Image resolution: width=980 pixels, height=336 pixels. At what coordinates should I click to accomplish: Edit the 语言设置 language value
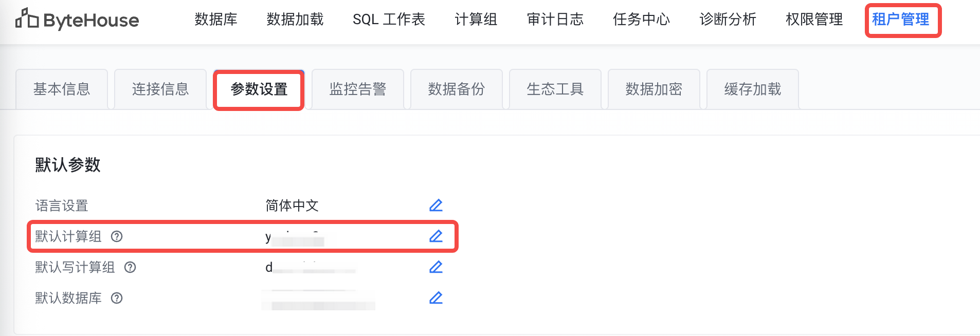pyautogui.click(x=436, y=206)
